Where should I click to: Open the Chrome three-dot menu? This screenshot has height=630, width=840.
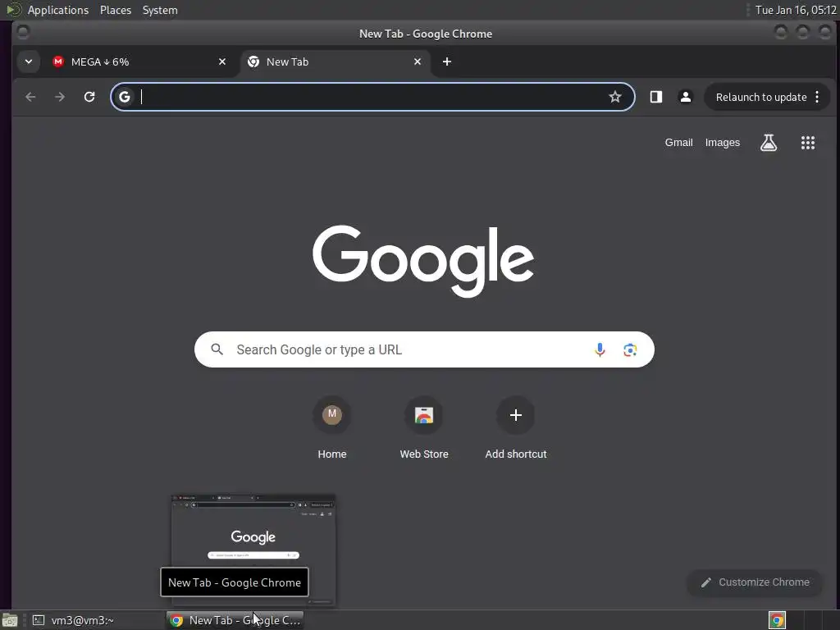click(x=817, y=97)
